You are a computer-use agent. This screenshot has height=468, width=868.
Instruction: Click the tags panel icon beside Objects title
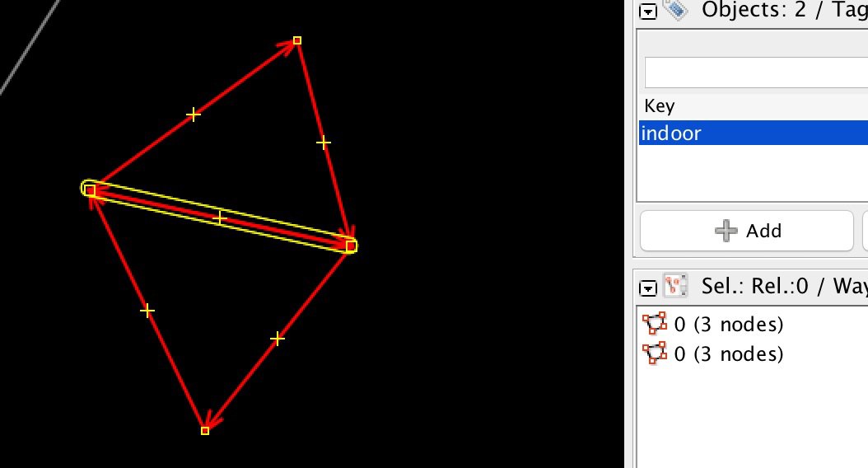point(675,9)
